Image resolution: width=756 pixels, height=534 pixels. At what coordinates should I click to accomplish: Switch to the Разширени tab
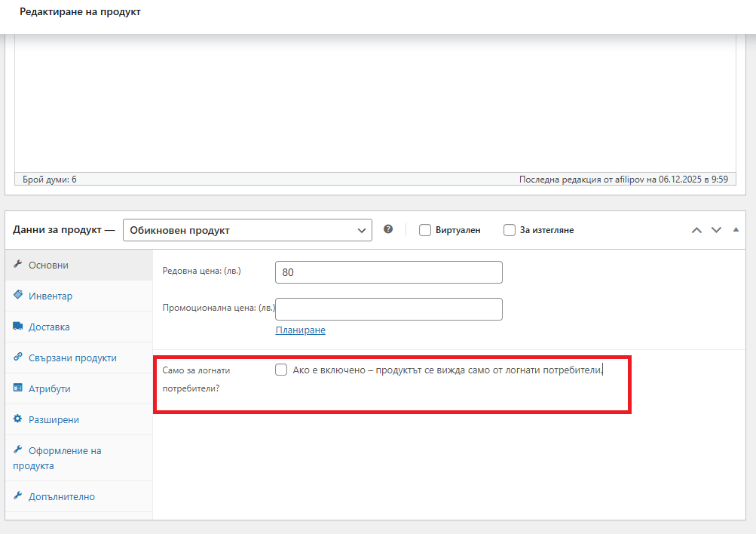[x=54, y=419]
